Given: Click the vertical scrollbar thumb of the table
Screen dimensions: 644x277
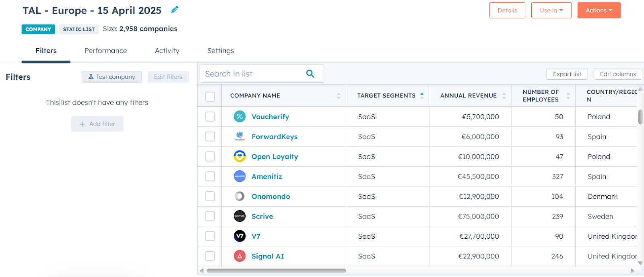Looking at the screenshot, I should tap(640, 117).
